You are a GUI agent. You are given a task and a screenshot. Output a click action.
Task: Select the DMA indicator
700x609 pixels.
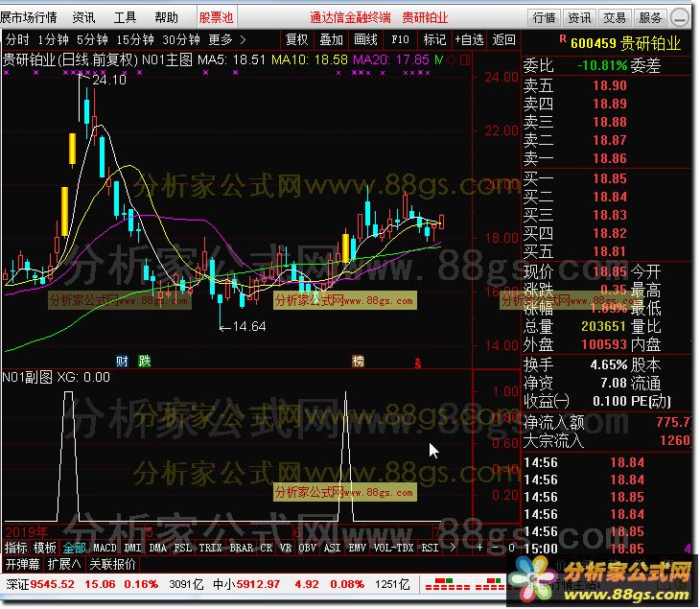coord(157,548)
